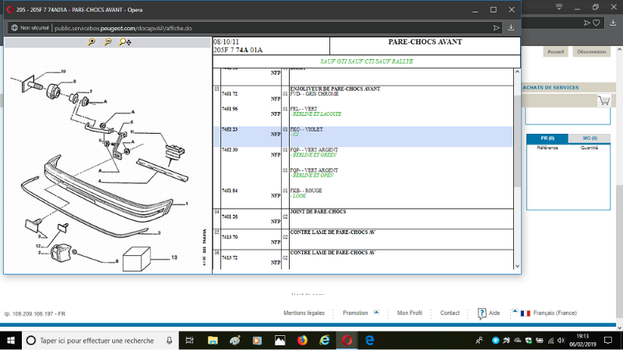
Task: Click the Task View icon in the taskbar
Action: [190, 341]
